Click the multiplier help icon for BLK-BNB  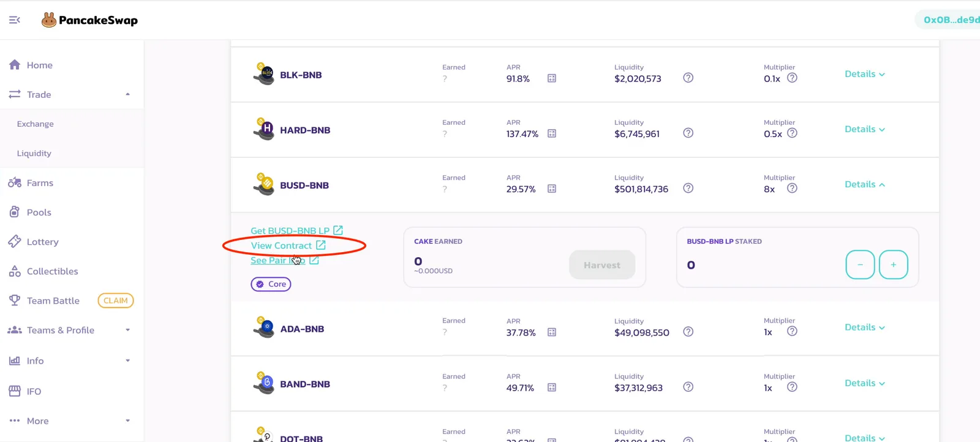click(792, 78)
